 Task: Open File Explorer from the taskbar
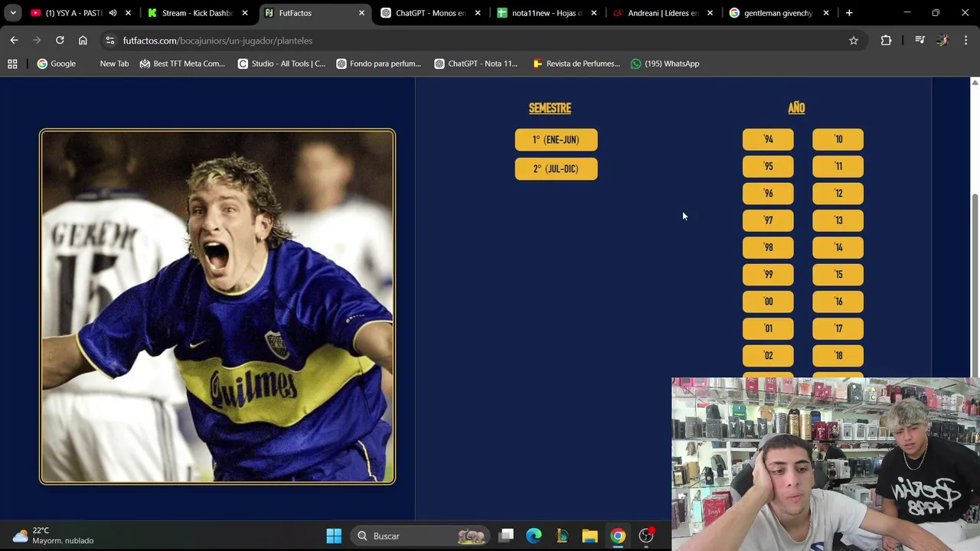(590, 536)
